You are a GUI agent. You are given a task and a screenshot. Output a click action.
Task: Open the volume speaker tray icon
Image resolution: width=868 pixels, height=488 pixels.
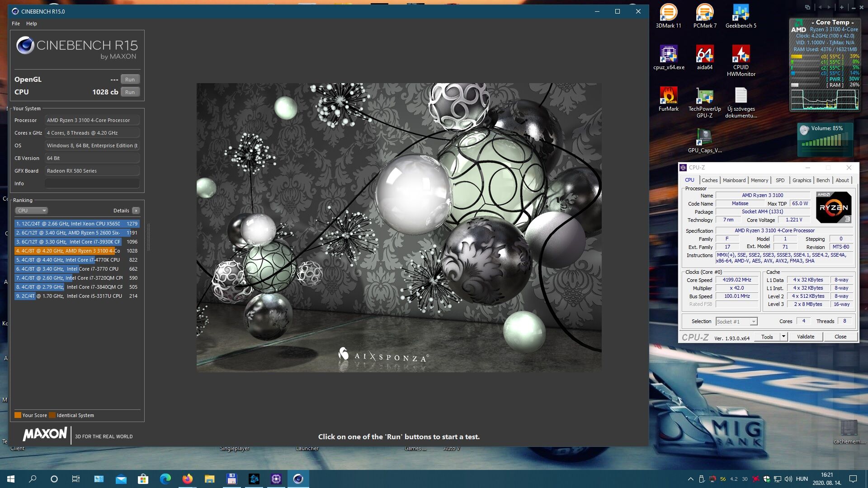pos(788,479)
